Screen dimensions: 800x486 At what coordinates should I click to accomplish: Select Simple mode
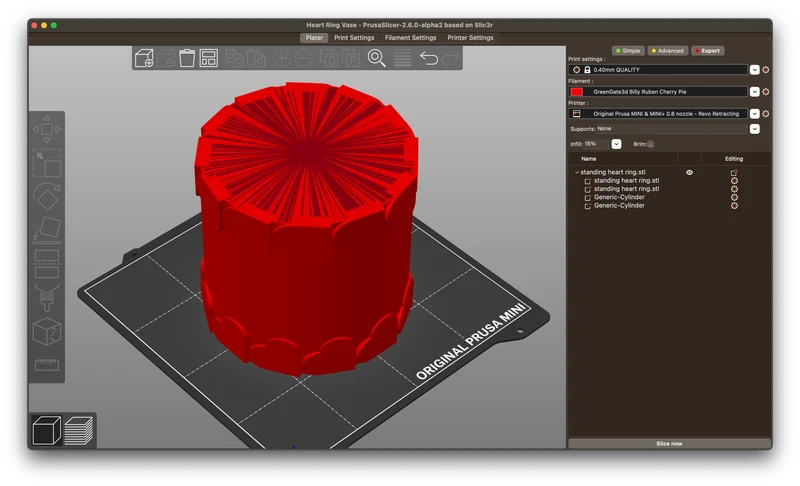[628, 50]
